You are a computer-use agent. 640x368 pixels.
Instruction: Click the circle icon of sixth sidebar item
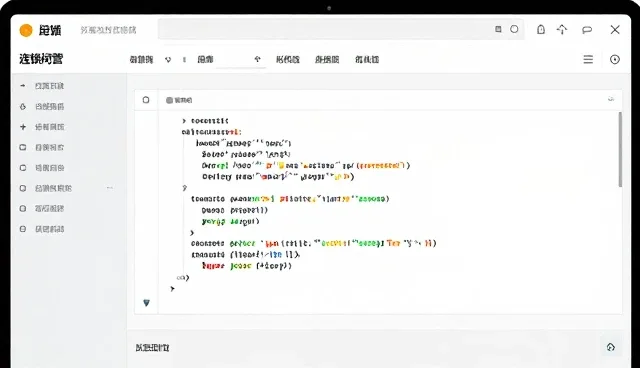[23, 188]
